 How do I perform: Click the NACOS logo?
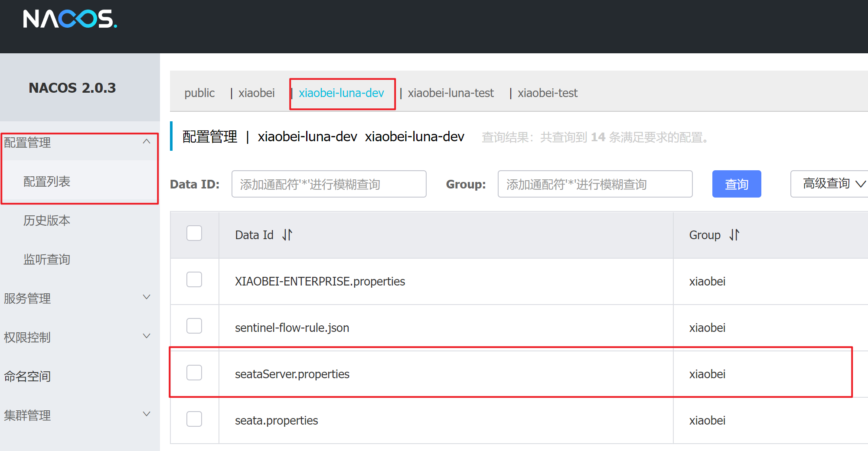click(x=70, y=19)
